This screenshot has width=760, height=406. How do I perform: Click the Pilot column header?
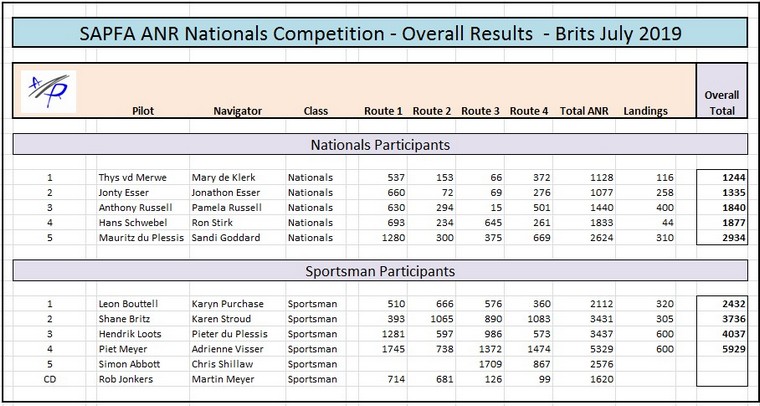pos(142,111)
